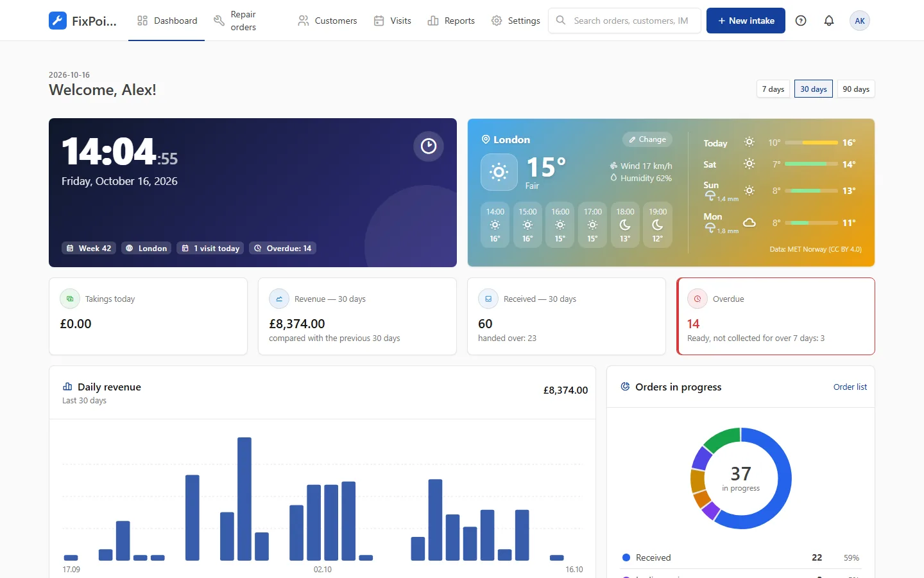Click the Daily revenue chart icon
This screenshot has width=924, height=578.
67,387
